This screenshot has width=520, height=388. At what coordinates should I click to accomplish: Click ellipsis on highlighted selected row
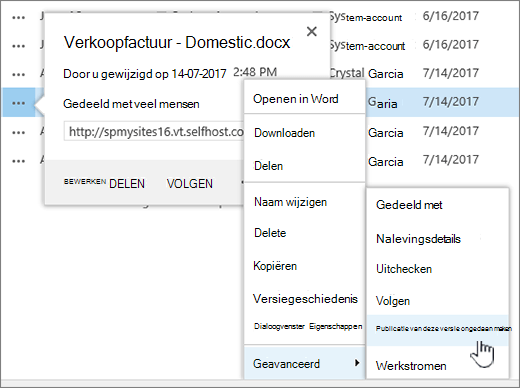pos(18,103)
